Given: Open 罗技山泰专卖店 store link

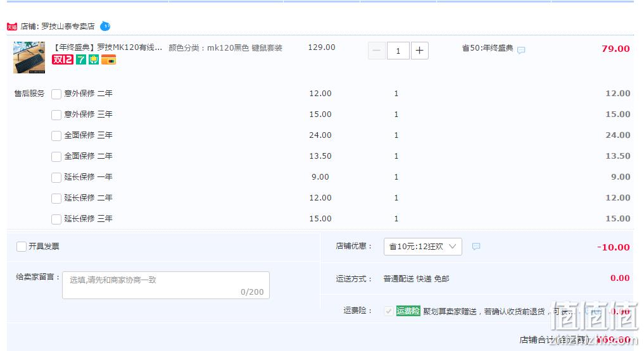Looking at the screenshot, I should [x=68, y=26].
